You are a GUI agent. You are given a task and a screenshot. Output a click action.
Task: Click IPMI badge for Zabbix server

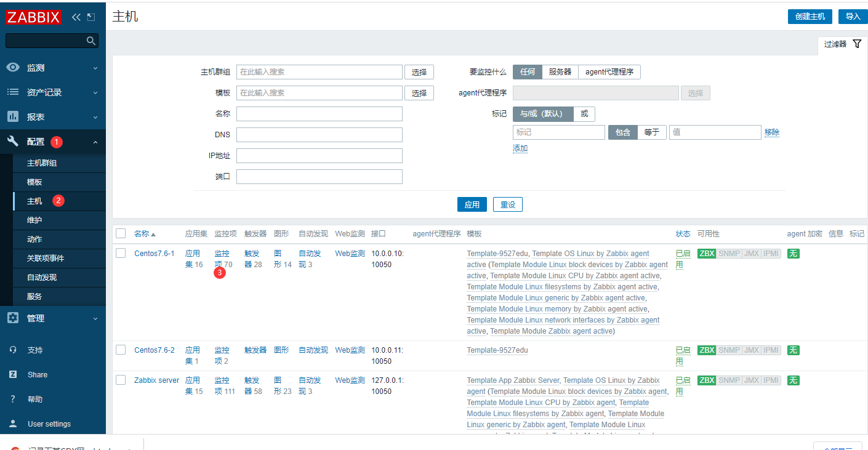[x=771, y=380]
